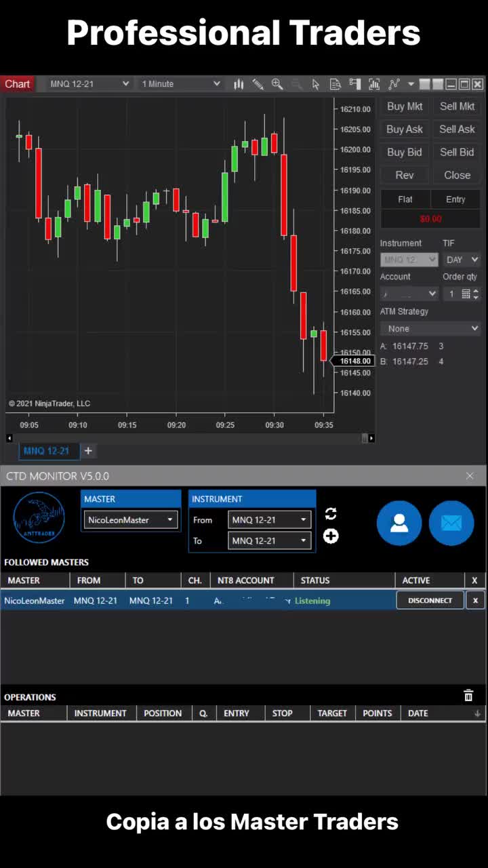
Task: Click the Sell Ask button
Action: (457, 130)
